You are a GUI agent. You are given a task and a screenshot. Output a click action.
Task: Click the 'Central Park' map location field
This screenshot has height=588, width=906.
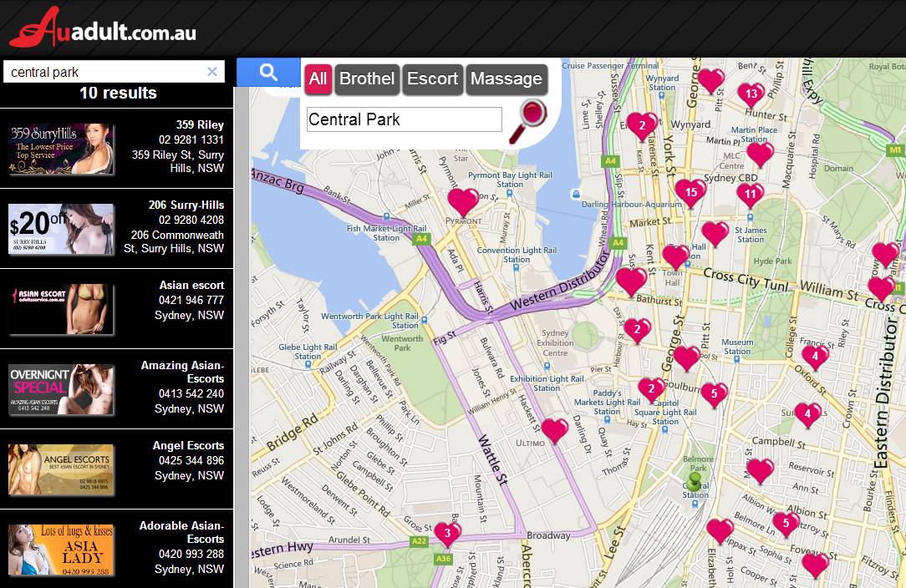[404, 119]
